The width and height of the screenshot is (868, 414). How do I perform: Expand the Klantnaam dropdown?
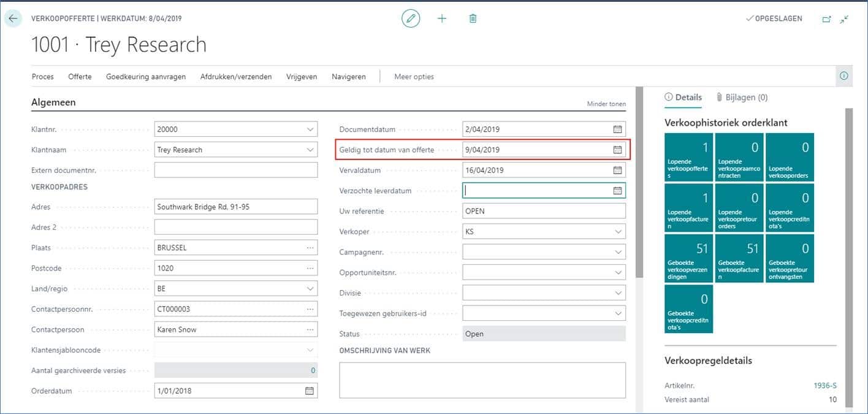(310, 150)
